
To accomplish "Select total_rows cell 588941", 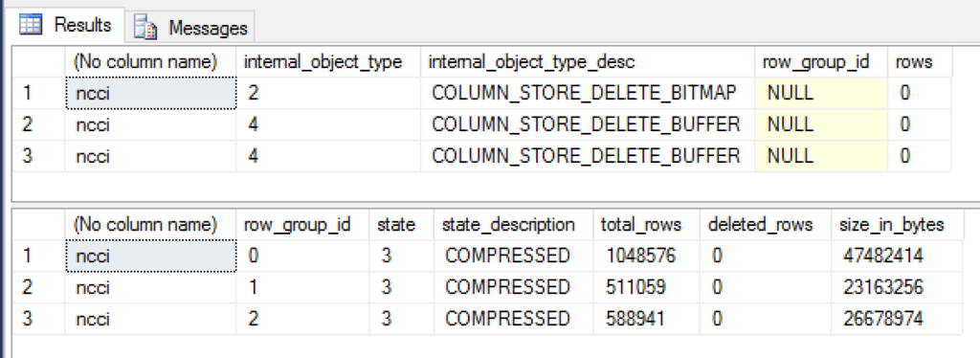I will tap(646, 319).
